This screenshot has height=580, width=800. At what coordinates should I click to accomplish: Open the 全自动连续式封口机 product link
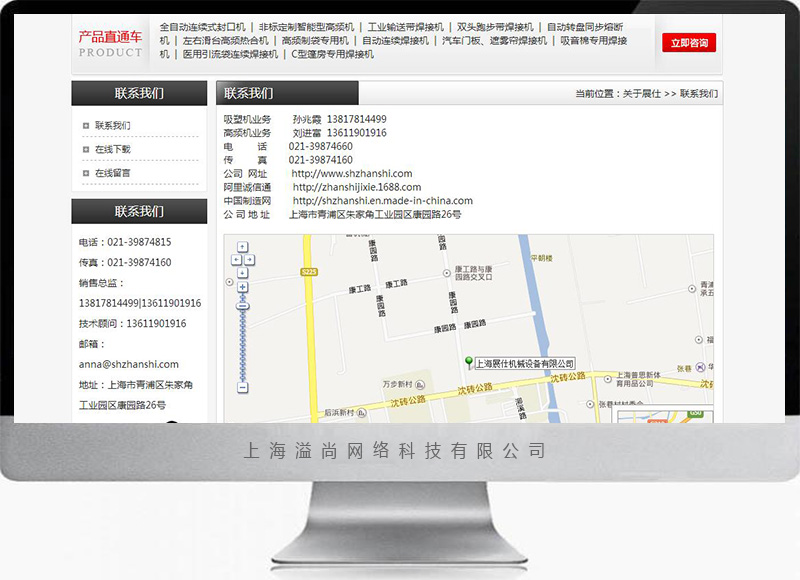click(x=202, y=27)
